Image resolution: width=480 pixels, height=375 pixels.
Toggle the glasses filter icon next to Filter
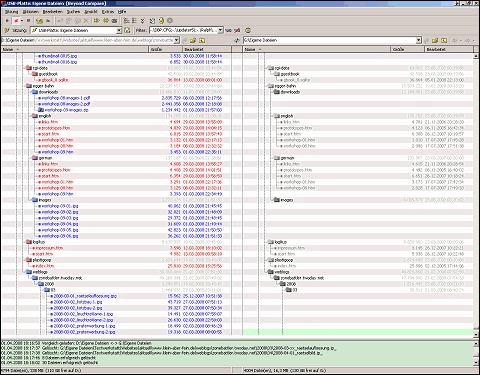click(x=229, y=30)
